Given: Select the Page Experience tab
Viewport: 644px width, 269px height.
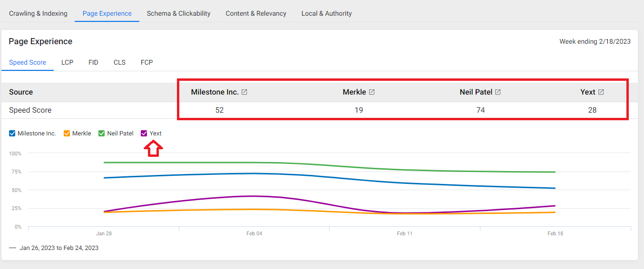Looking at the screenshot, I should pos(107,13).
